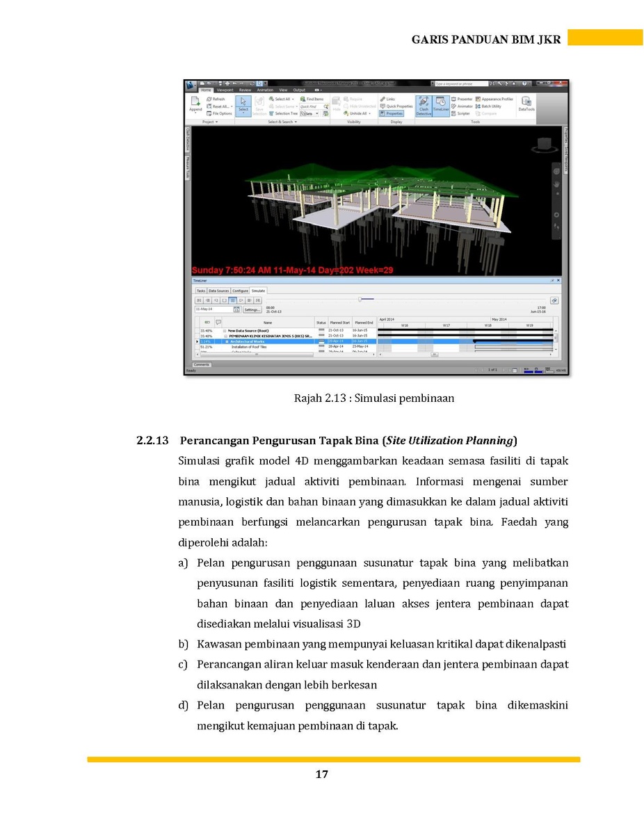644x833 pixels.
Task: Open the TimeLiner Tasks tab
Action: point(201,291)
